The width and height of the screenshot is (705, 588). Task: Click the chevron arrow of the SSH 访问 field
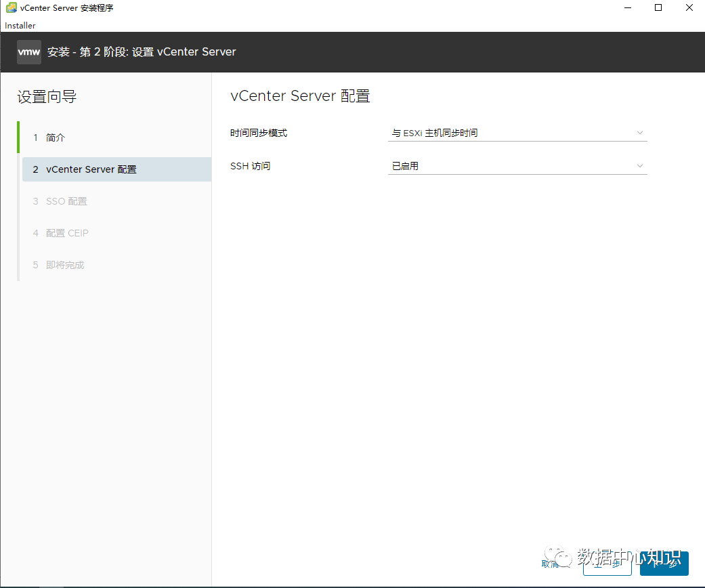pyautogui.click(x=640, y=166)
